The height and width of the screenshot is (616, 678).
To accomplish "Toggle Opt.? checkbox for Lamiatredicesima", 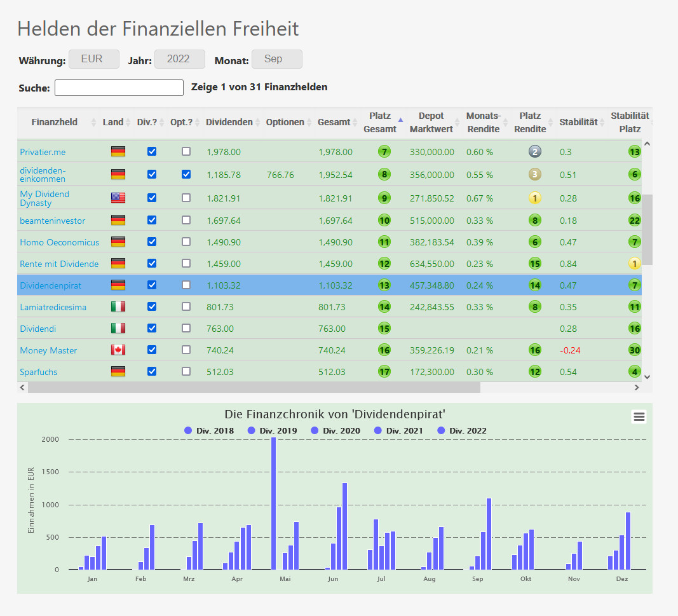I will tap(186, 306).
